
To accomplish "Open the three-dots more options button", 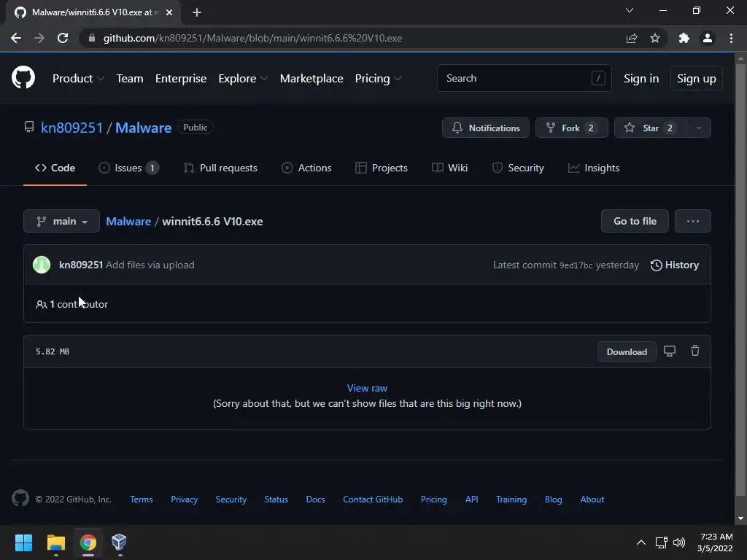I will coord(693,221).
